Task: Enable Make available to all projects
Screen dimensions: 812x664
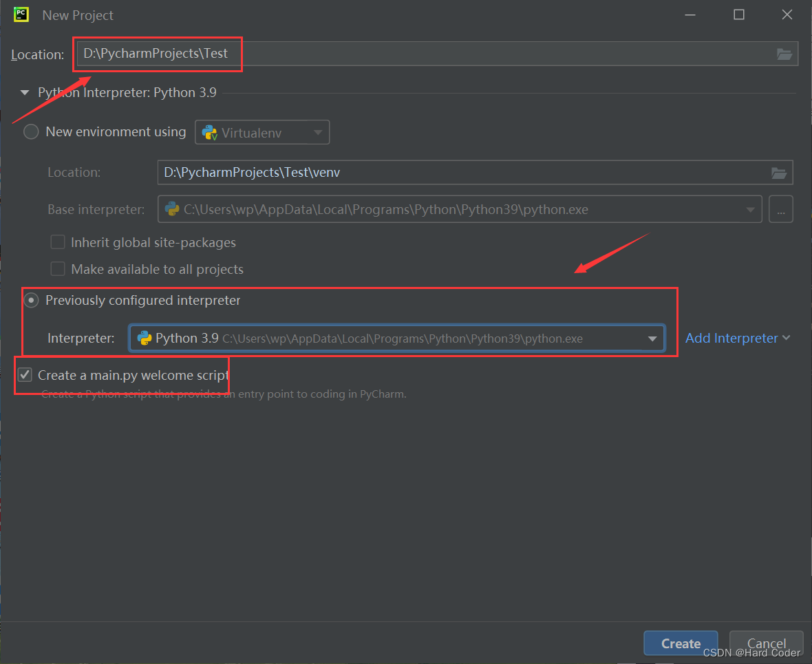Action: point(58,269)
